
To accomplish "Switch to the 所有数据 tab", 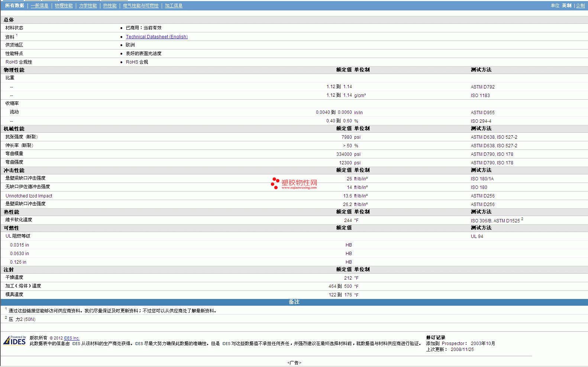I will 14,6.
